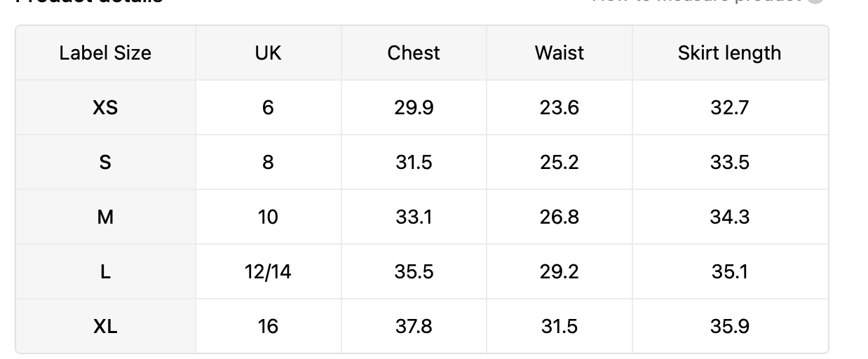Click the Chest column header
Viewport: 868px width, 359px height.
[x=414, y=53]
